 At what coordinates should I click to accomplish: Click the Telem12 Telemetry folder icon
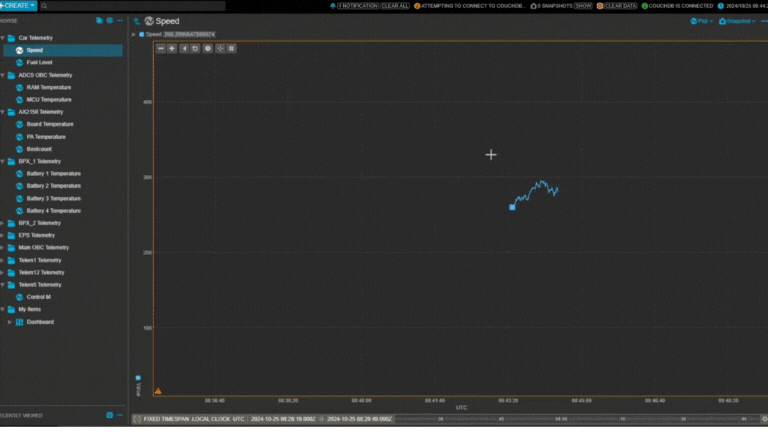click(11, 272)
